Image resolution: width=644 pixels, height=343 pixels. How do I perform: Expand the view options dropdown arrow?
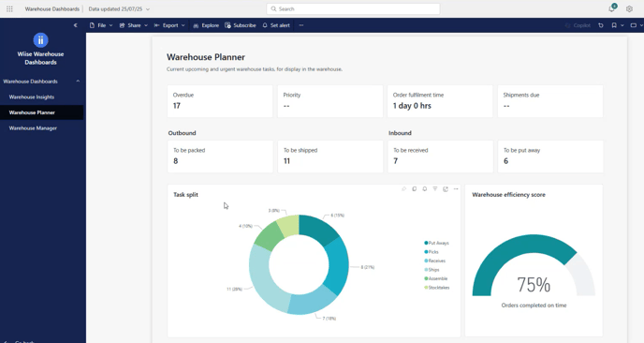pos(641,25)
